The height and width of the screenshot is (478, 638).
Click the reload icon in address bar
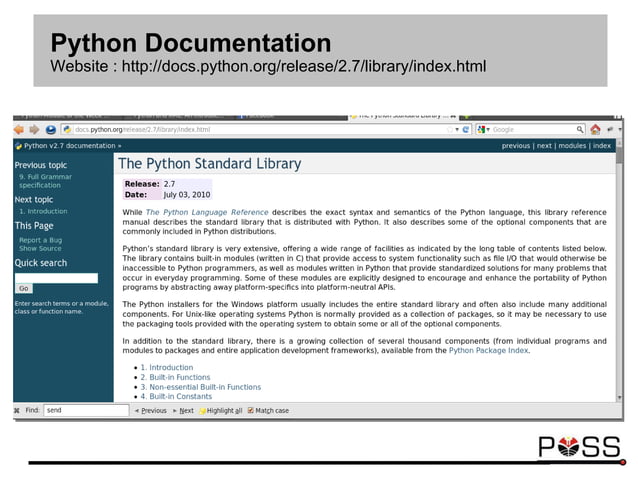[466, 130]
